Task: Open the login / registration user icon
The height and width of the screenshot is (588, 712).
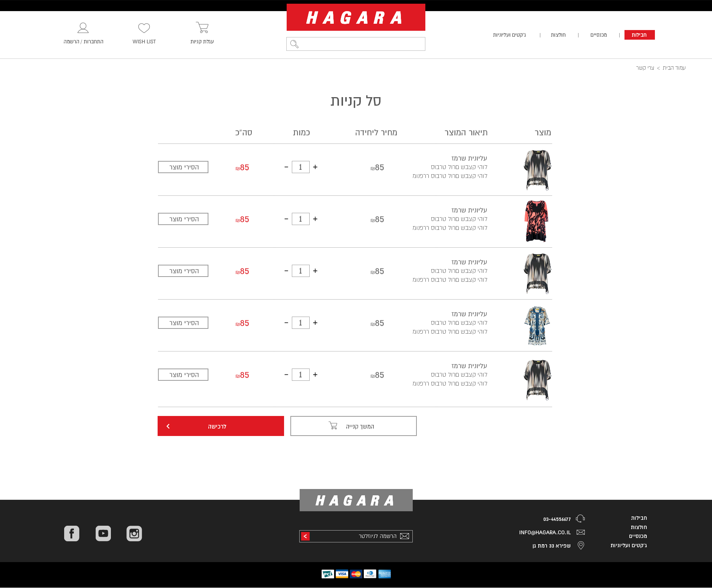Action: pos(83,28)
